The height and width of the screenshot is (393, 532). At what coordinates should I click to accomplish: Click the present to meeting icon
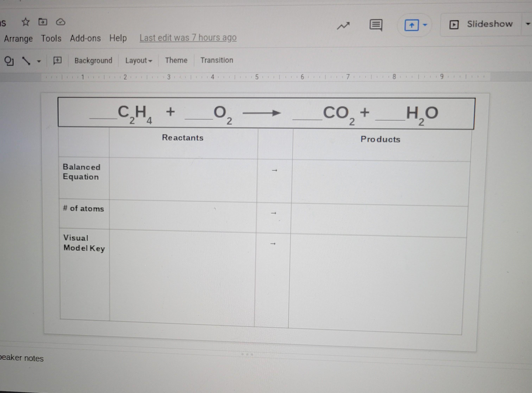coord(411,25)
